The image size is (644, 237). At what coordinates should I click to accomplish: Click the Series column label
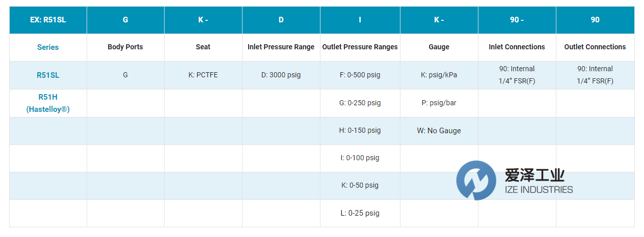coord(48,47)
